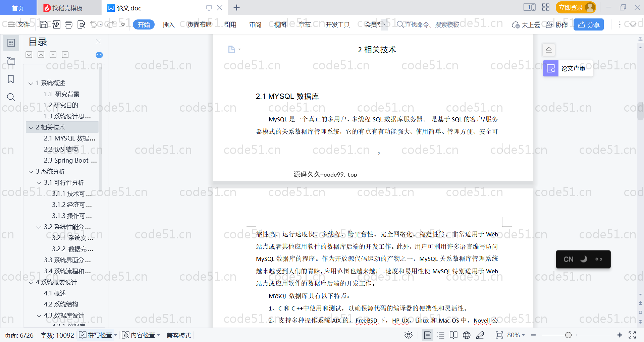The width and height of the screenshot is (644, 342).
Task: Open the bookmark icon in left sidebar
Action: [x=11, y=79]
